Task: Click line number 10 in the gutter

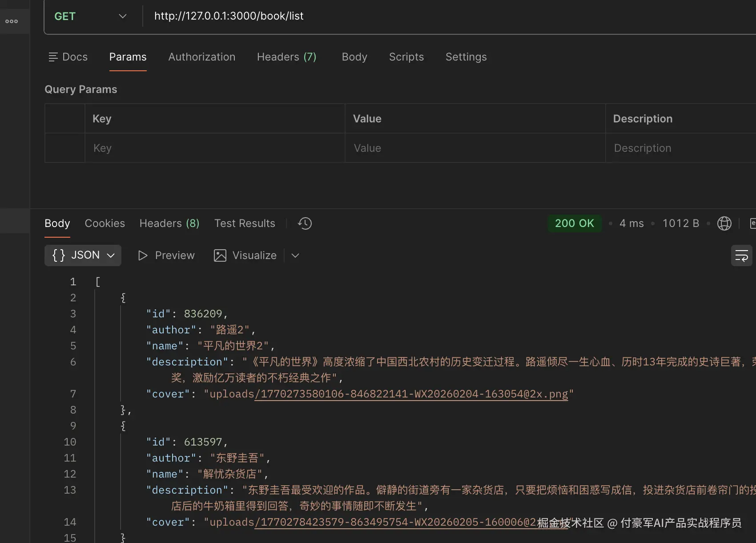Action: (70, 442)
